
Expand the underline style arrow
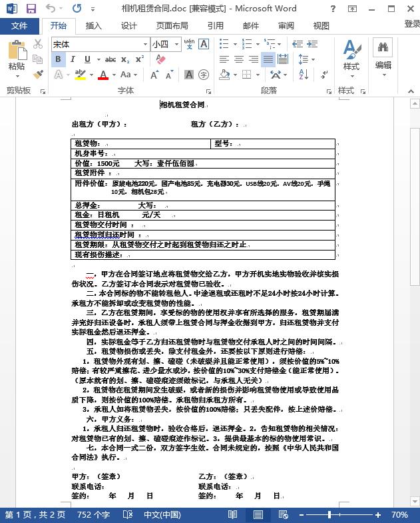tap(99, 59)
